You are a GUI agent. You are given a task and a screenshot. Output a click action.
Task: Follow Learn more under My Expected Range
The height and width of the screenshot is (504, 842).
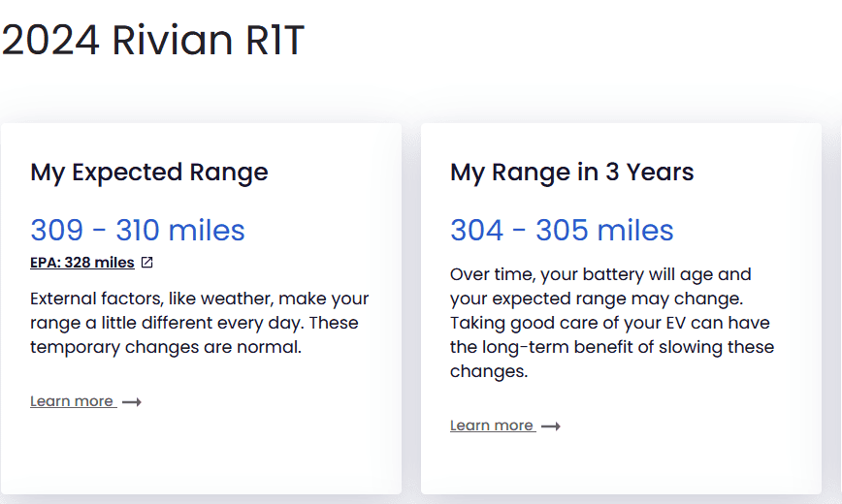click(72, 401)
